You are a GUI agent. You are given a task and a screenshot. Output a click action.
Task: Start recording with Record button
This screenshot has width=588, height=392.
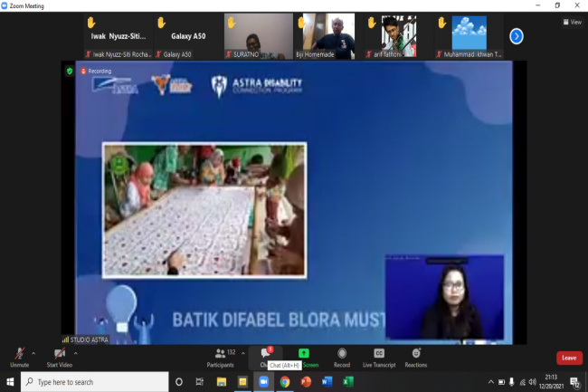pyautogui.click(x=342, y=358)
